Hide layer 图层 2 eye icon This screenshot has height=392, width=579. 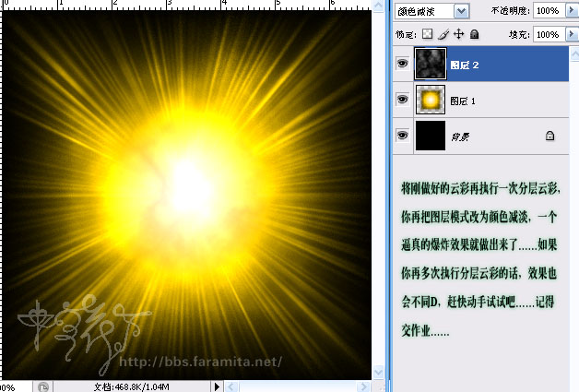[403, 64]
